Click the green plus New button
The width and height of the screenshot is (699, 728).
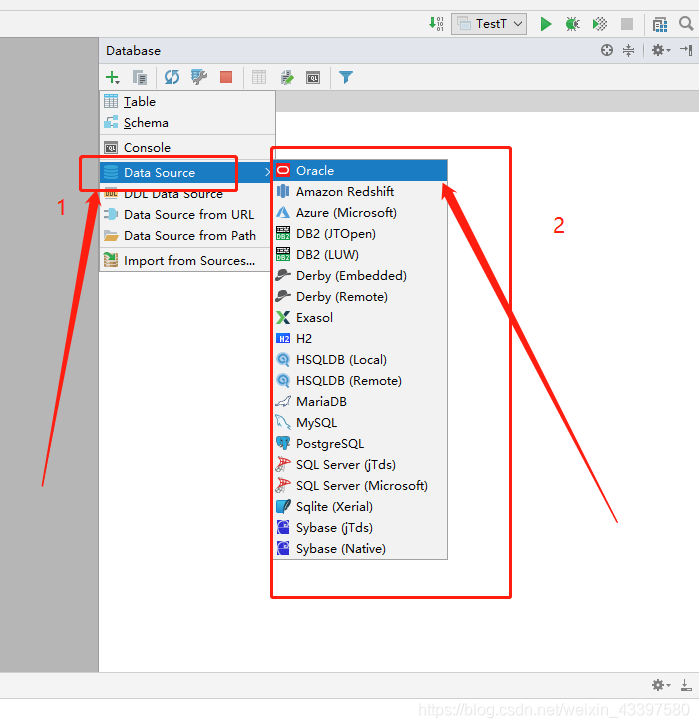(x=113, y=78)
